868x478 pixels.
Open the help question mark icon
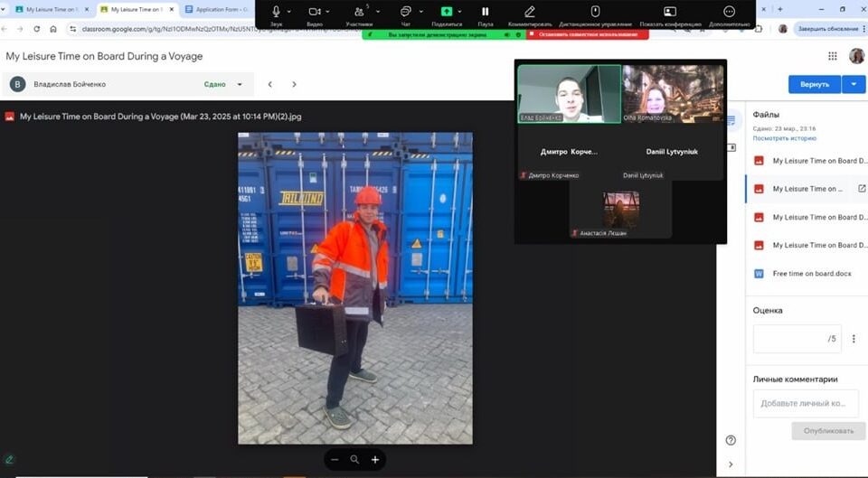point(731,440)
